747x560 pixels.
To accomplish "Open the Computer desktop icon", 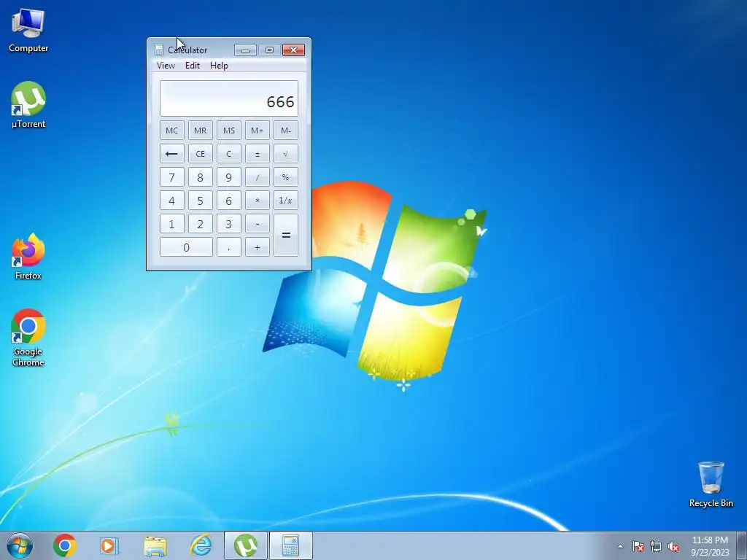I will [28, 30].
